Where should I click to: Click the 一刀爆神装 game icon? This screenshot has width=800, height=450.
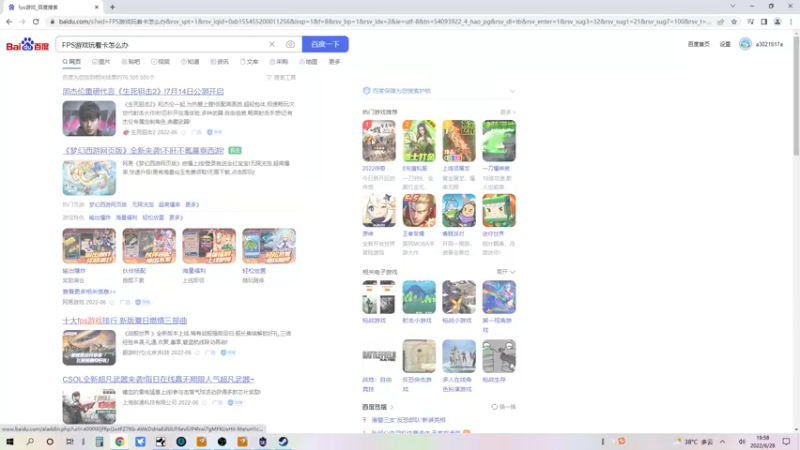[499, 141]
